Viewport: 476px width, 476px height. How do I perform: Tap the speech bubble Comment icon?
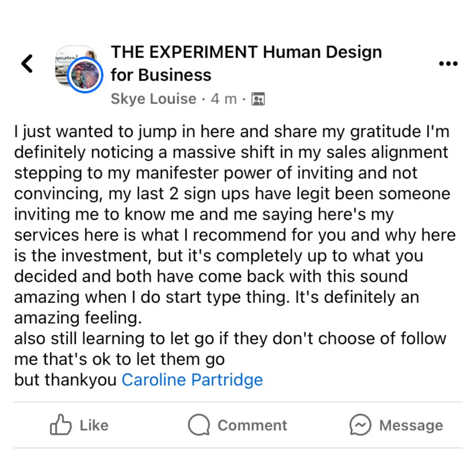coord(199,425)
